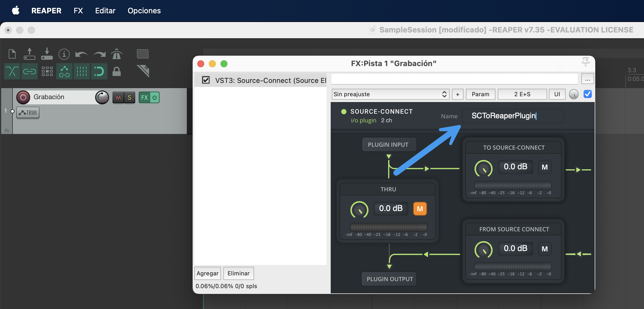Toggle the metronome icon
The width and height of the screenshot is (644, 309).
(117, 54)
